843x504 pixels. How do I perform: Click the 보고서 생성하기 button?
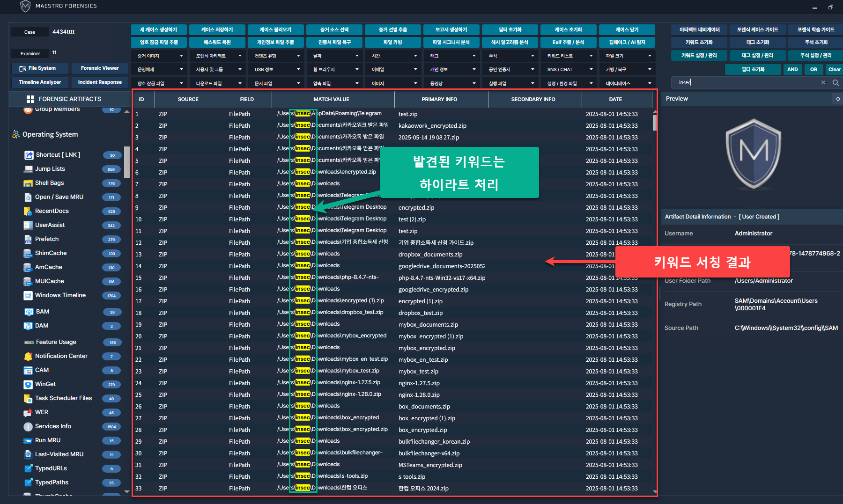451,29
